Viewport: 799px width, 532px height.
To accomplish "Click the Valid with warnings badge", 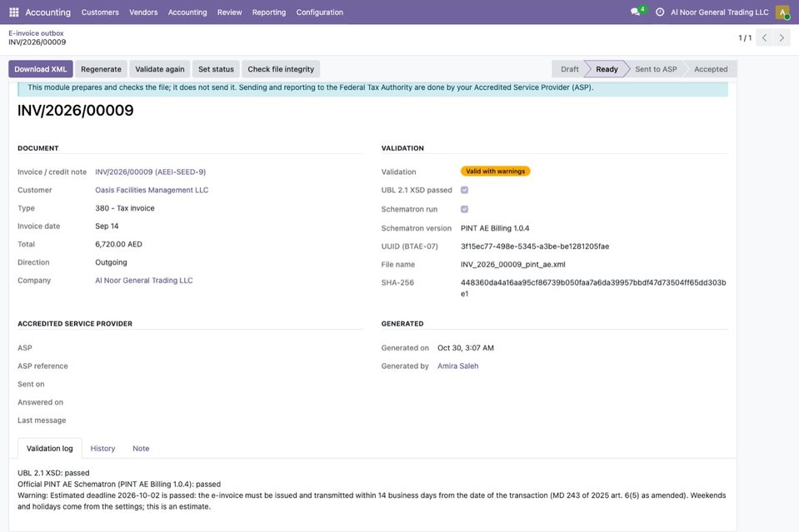I will coord(495,172).
